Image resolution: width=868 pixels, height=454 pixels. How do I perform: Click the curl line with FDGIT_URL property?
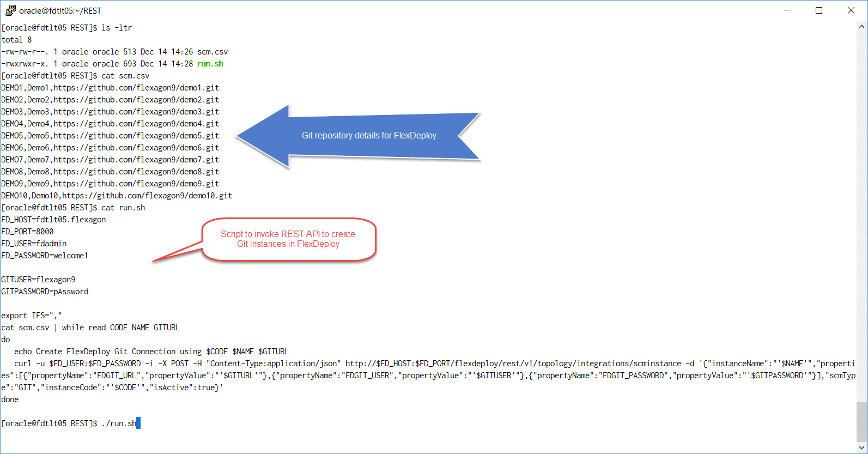pyautogui.click(x=428, y=376)
